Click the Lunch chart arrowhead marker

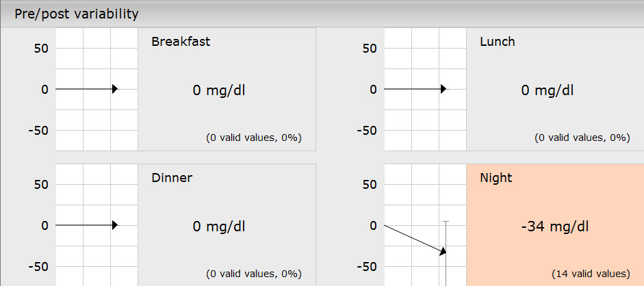(x=443, y=89)
